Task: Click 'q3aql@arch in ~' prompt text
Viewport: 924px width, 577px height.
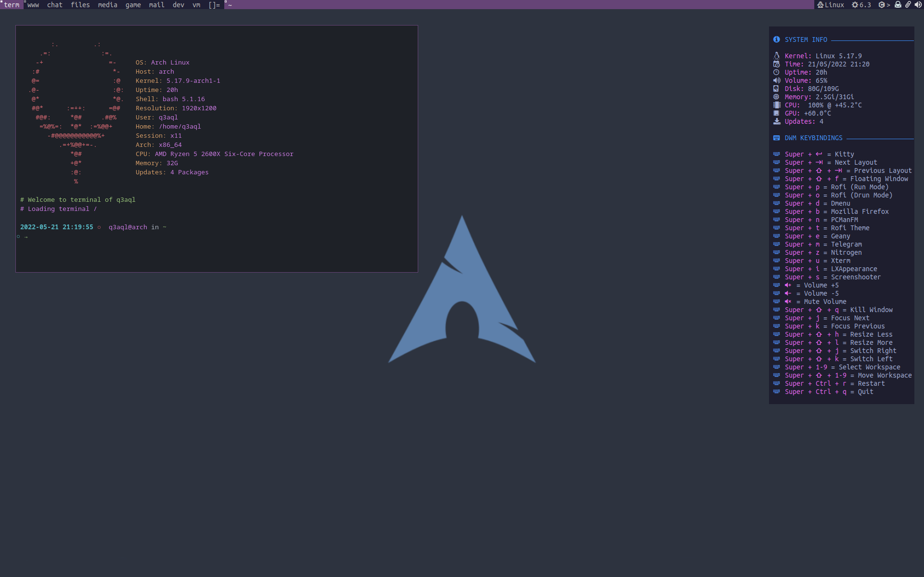Action: pyautogui.click(x=138, y=227)
